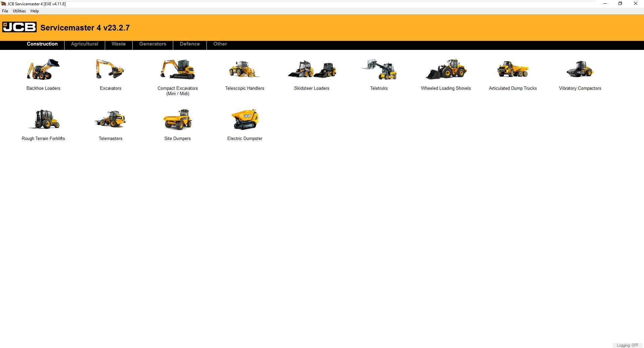Choose the Rough Terrain Forklifts icon
This screenshot has height=348, width=644.
[x=43, y=119]
